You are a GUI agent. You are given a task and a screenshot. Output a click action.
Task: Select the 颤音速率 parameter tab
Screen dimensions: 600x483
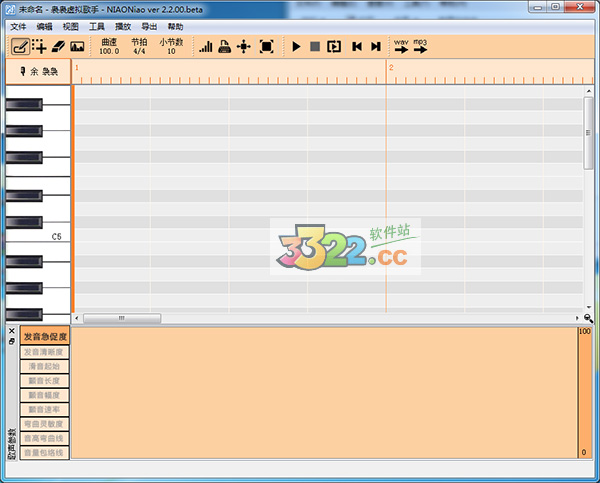tap(44, 410)
